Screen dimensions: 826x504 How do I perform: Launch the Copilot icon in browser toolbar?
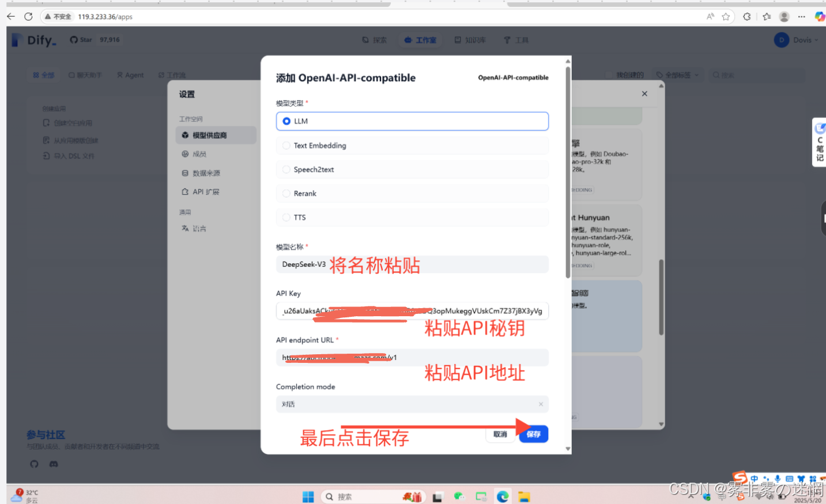819,17
